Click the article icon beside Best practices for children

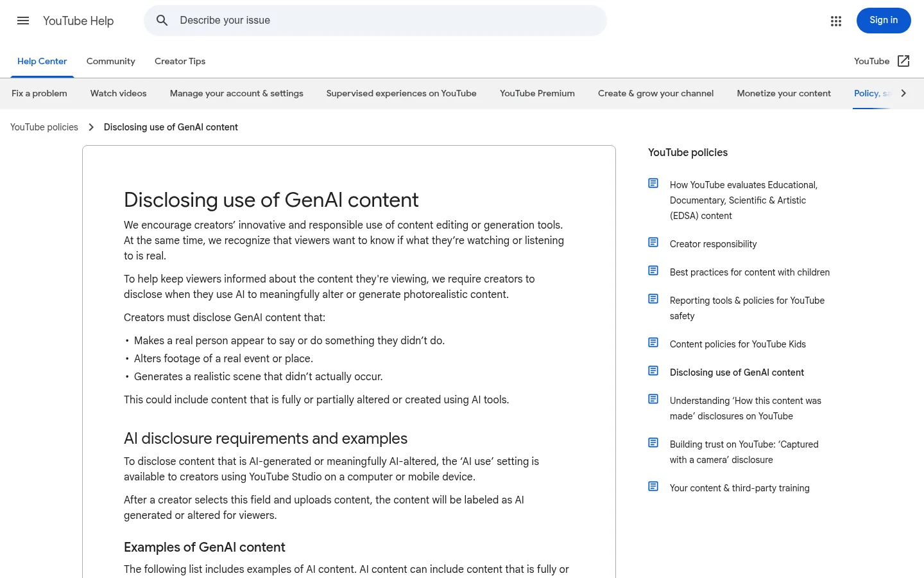pyautogui.click(x=653, y=271)
